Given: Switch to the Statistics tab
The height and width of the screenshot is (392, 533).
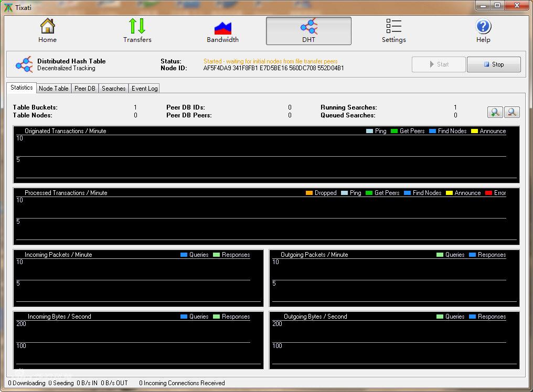Looking at the screenshot, I should coord(22,88).
